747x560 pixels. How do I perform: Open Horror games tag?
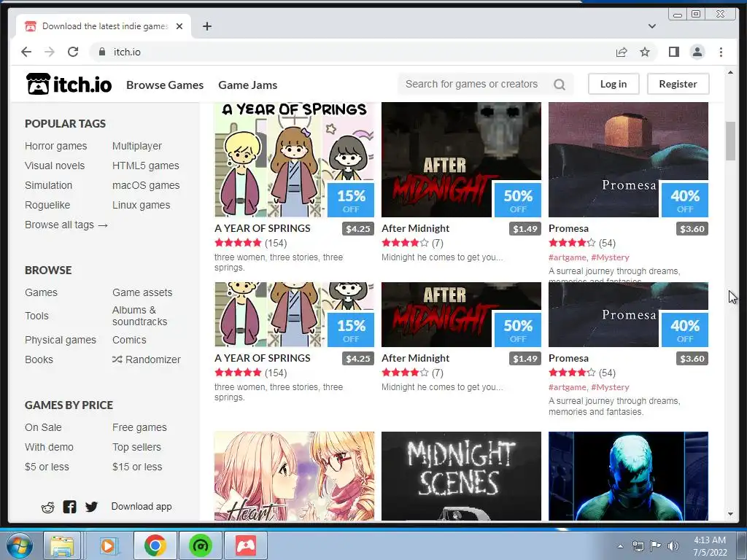[55, 146]
